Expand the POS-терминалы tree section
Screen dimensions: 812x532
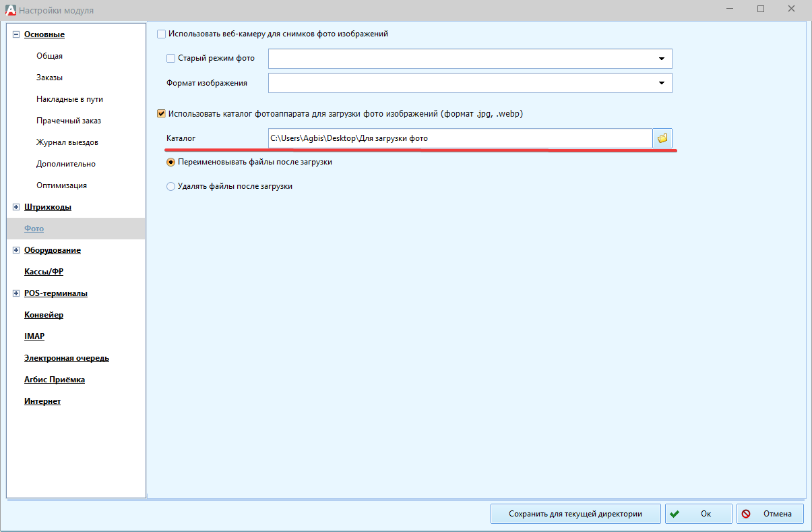click(16, 293)
